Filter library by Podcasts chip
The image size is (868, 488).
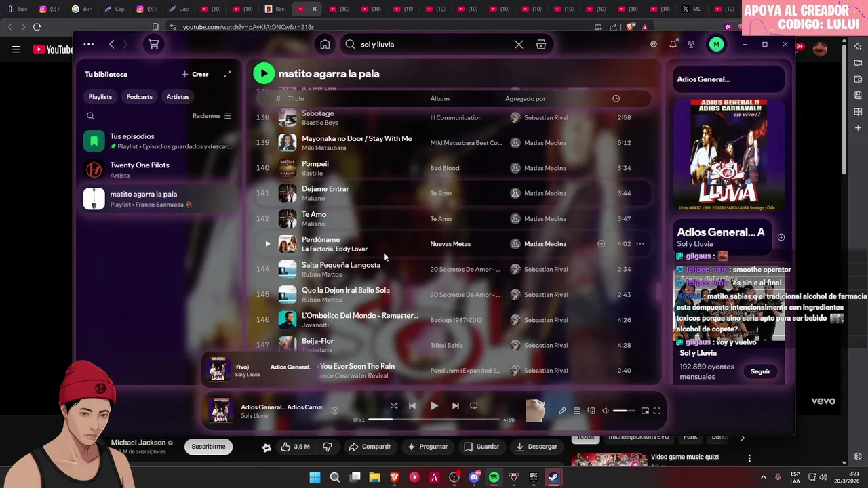139,97
